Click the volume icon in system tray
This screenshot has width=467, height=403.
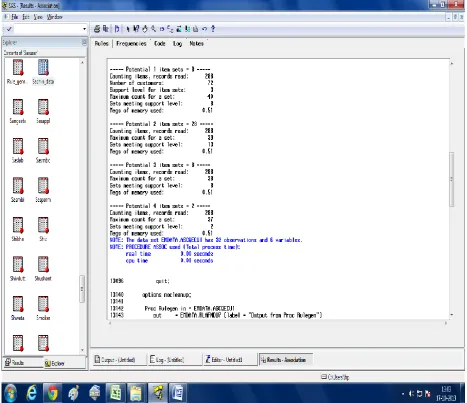[412, 394]
